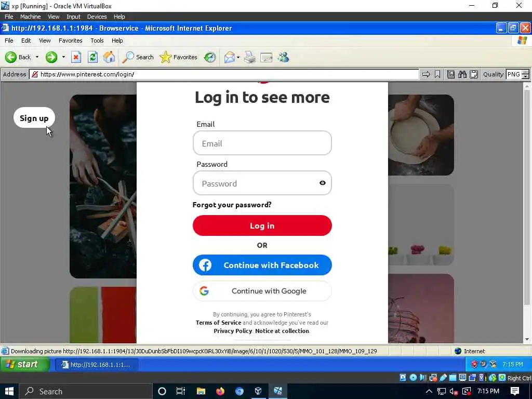
Task: Open VirtualBox Devices menu
Action: point(97,17)
